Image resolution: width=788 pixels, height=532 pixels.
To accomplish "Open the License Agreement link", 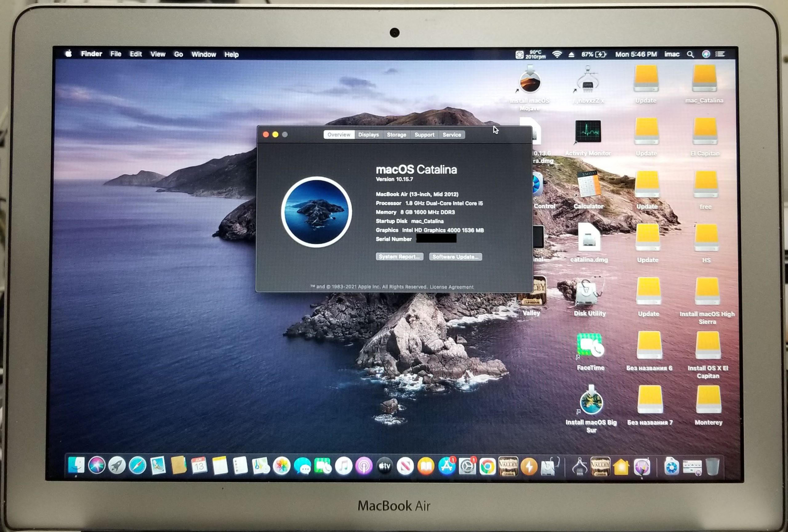I will click(x=451, y=287).
